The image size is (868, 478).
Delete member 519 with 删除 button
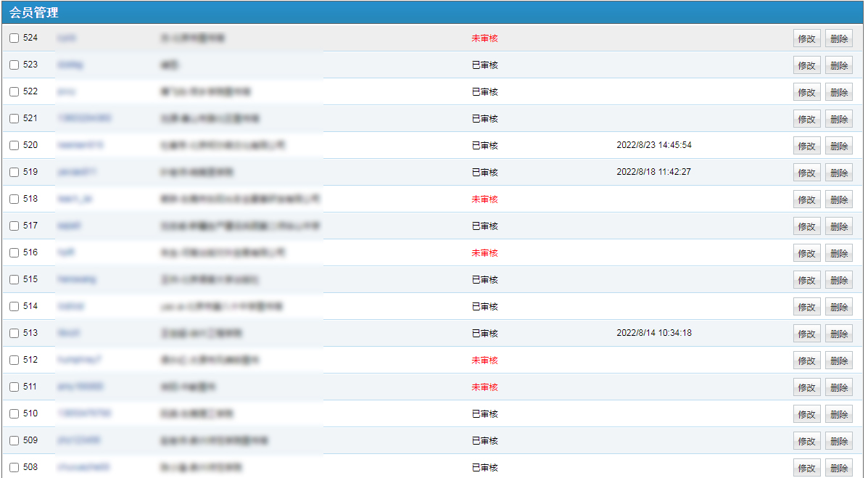838,173
